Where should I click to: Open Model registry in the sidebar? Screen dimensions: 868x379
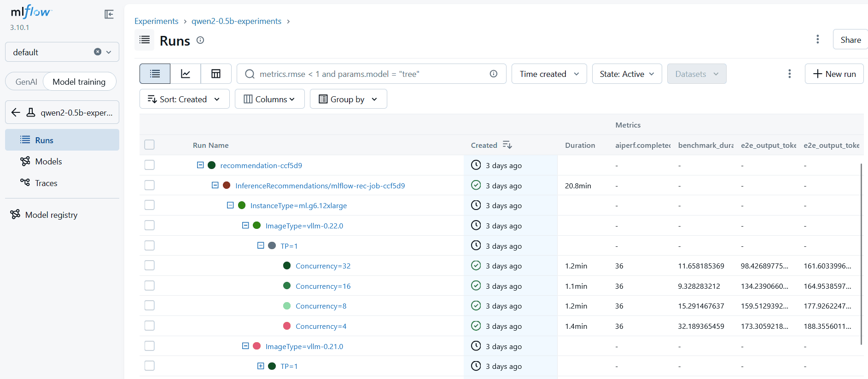62,215
